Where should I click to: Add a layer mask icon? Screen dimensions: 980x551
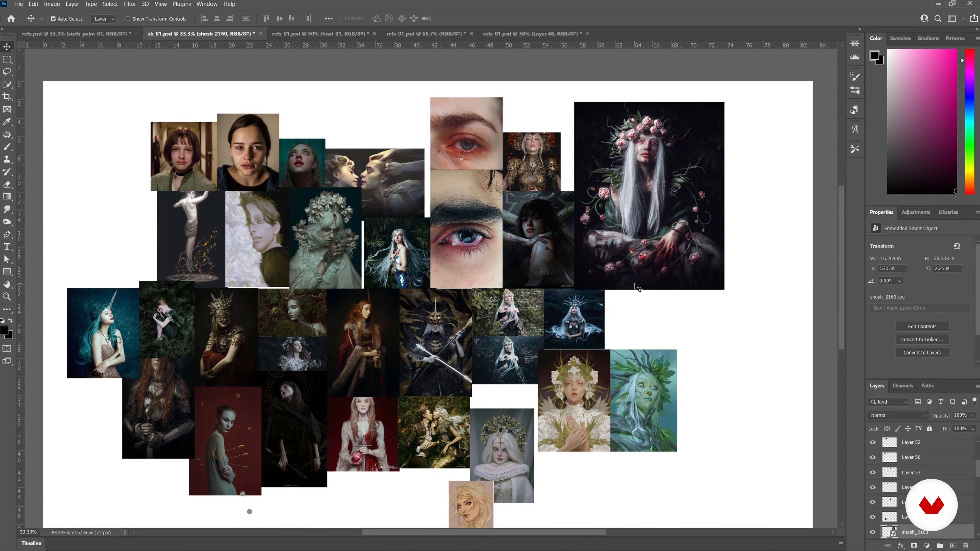pyautogui.click(x=914, y=546)
